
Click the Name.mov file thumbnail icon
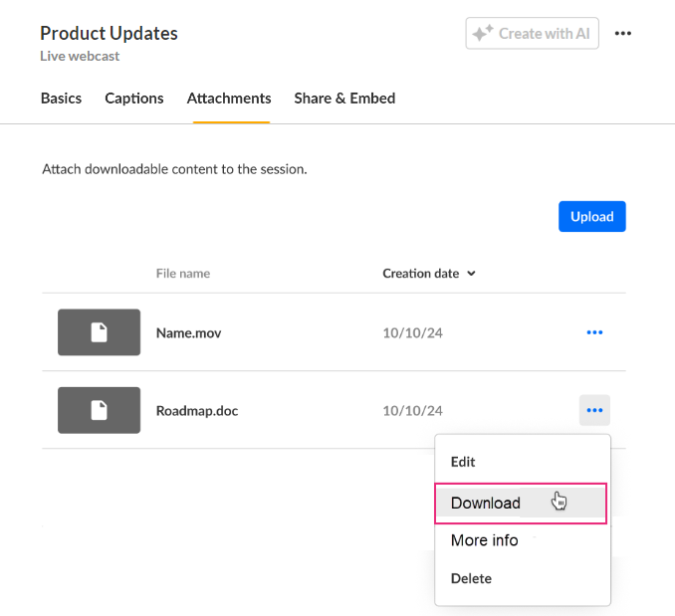(99, 332)
